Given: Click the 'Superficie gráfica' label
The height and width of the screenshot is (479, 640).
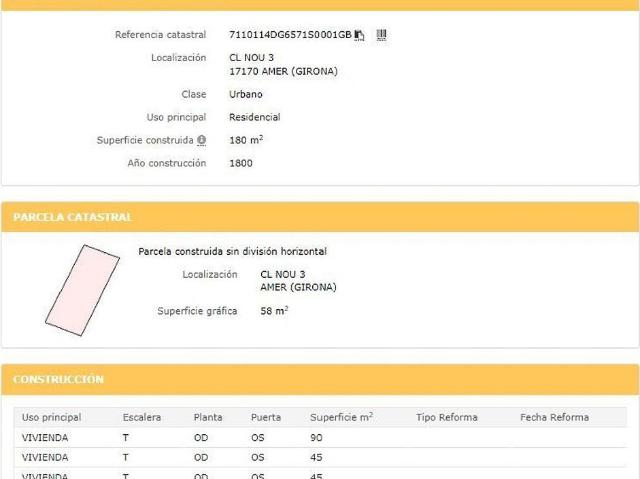Looking at the screenshot, I should click(x=197, y=311).
